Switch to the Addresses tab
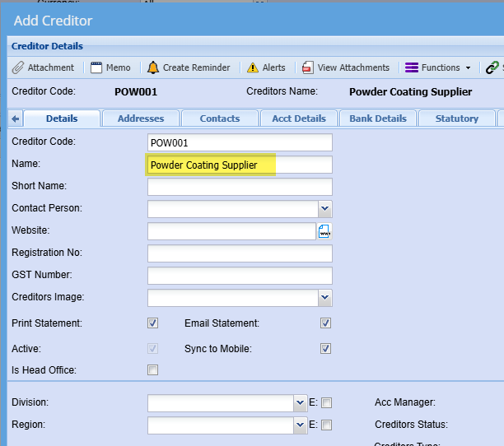This screenshot has height=446, width=504. (x=141, y=118)
